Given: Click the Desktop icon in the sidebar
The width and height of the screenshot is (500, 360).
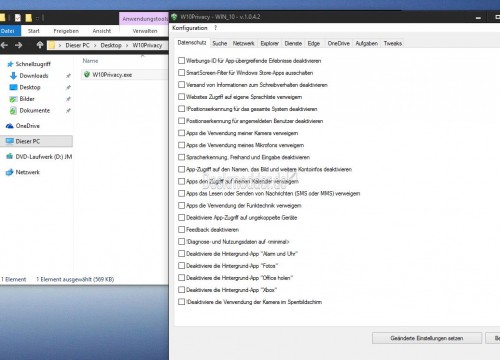Looking at the screenshot, I should (13, 87).
